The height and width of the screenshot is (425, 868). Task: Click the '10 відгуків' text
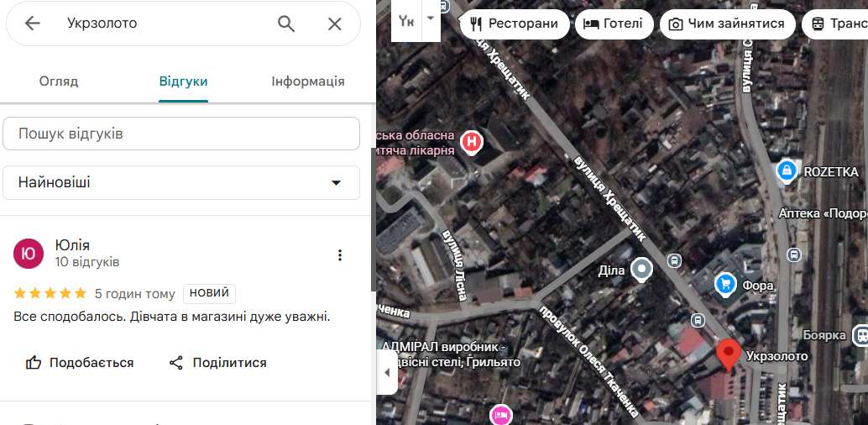pos(87,261)
